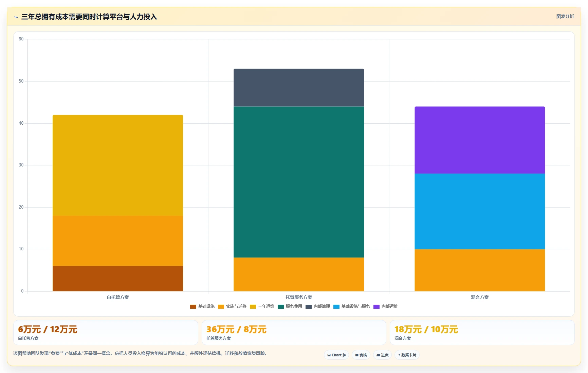
Task: Toggle the 服务费用 legend swatch
Action: [280, 307]
